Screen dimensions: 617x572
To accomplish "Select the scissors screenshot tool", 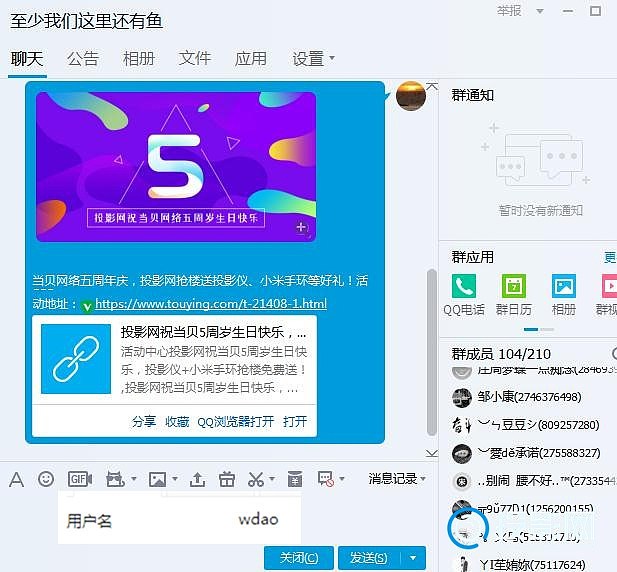I will pyautogui.click(x=256, y=479).
